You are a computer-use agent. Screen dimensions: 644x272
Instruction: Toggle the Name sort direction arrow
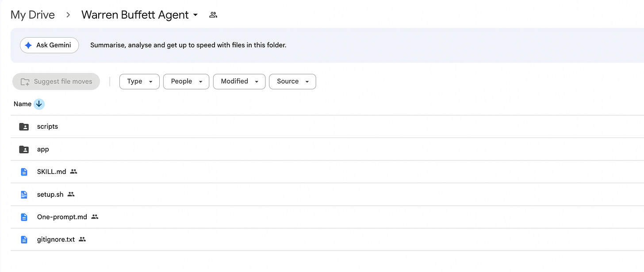(x=39, y=104)
